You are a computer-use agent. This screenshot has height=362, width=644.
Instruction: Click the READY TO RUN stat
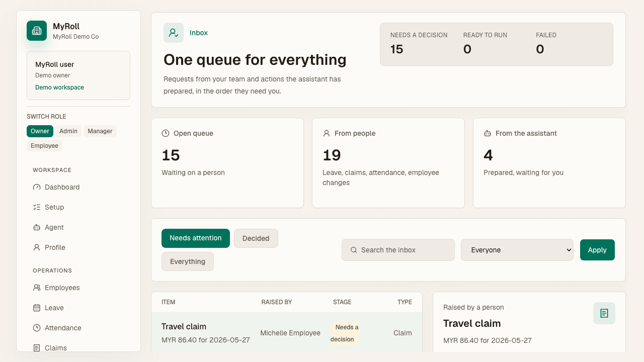click(x=485, y=44)
